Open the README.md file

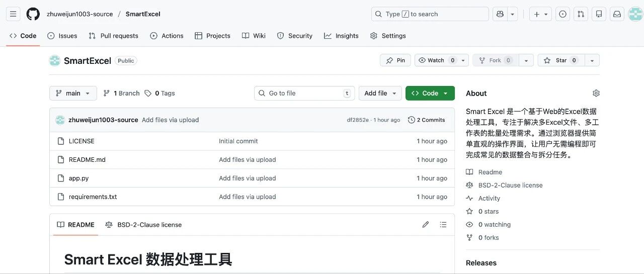pyautogui.click(x=87, y=159)
